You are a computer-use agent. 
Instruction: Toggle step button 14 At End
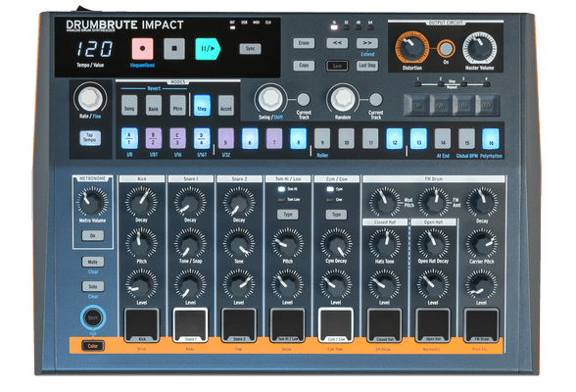click(x=443, y=138)
